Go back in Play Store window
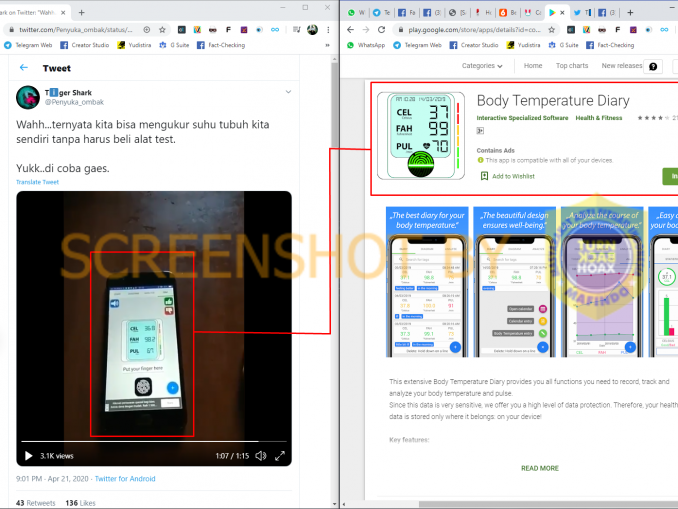 coord(351,30)
